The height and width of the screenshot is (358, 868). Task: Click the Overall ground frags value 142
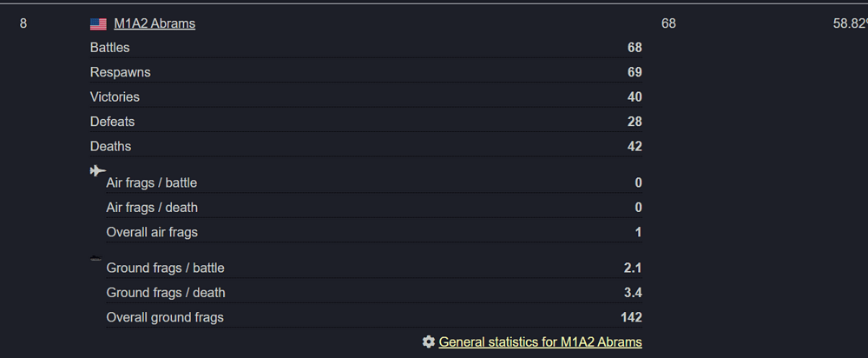pyautogui.click(x=631, y=317)
